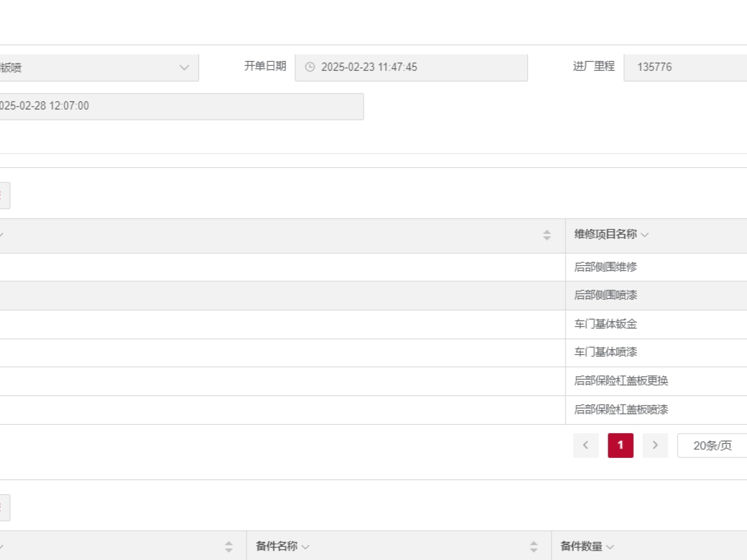
Task: Select the 车门基体喷漆 row
Action: coord(606,352)
